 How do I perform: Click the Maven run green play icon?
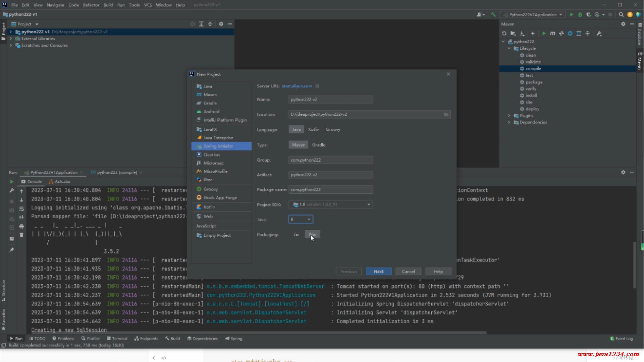[544, 34]
